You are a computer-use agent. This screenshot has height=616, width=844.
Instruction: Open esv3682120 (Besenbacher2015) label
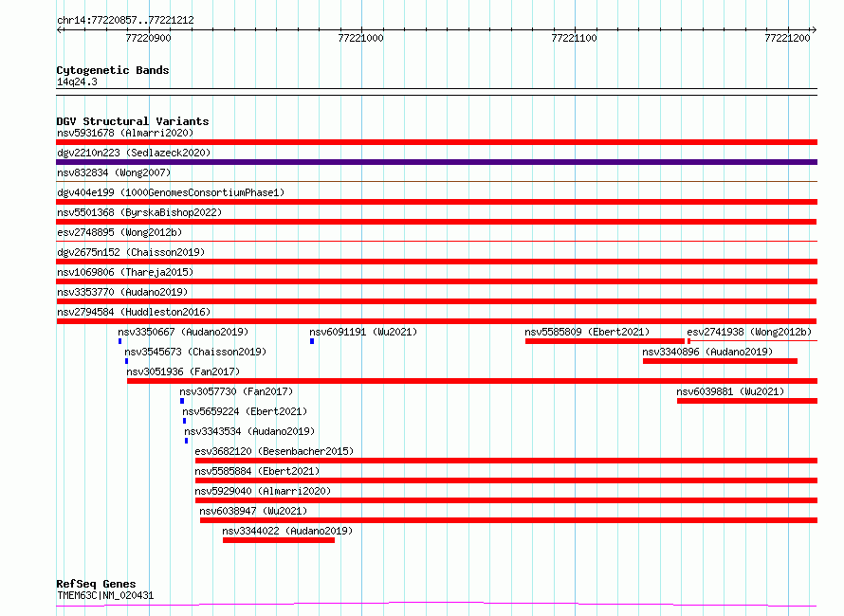(274, 451)
